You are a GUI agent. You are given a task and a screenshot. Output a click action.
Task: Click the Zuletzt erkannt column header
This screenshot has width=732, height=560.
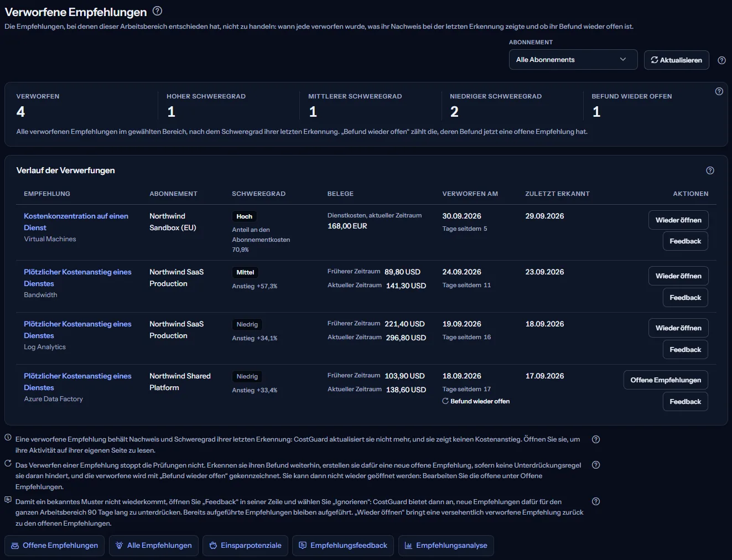point(557,194)
